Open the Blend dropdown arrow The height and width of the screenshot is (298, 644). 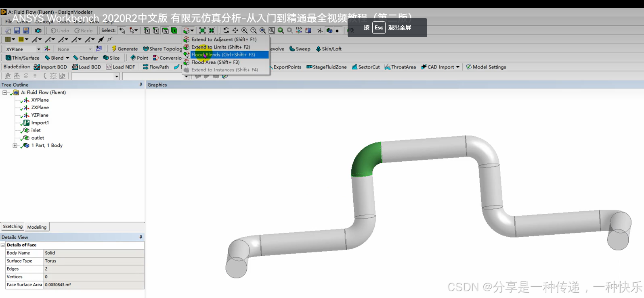[x=67, y=58]
